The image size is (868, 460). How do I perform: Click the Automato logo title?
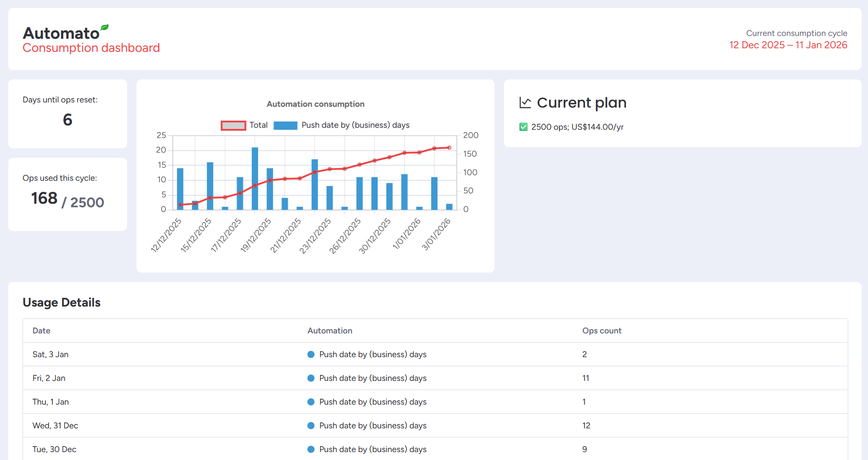[61, 33]
